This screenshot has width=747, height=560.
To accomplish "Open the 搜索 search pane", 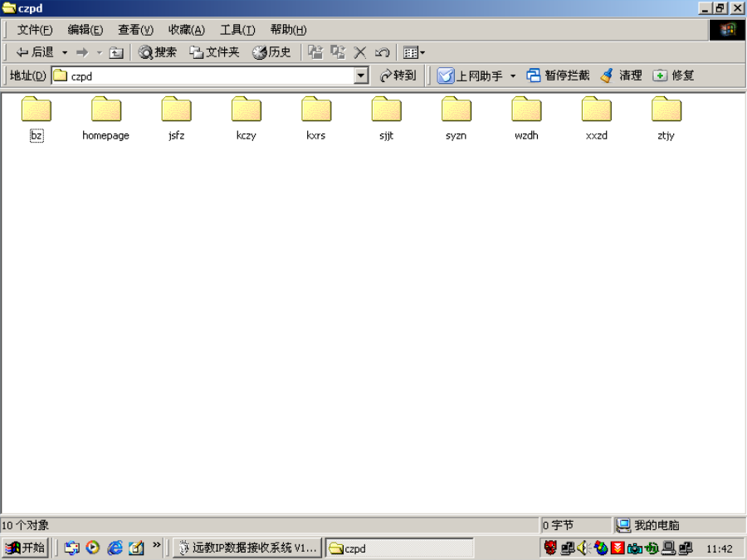I will [158, 52].
